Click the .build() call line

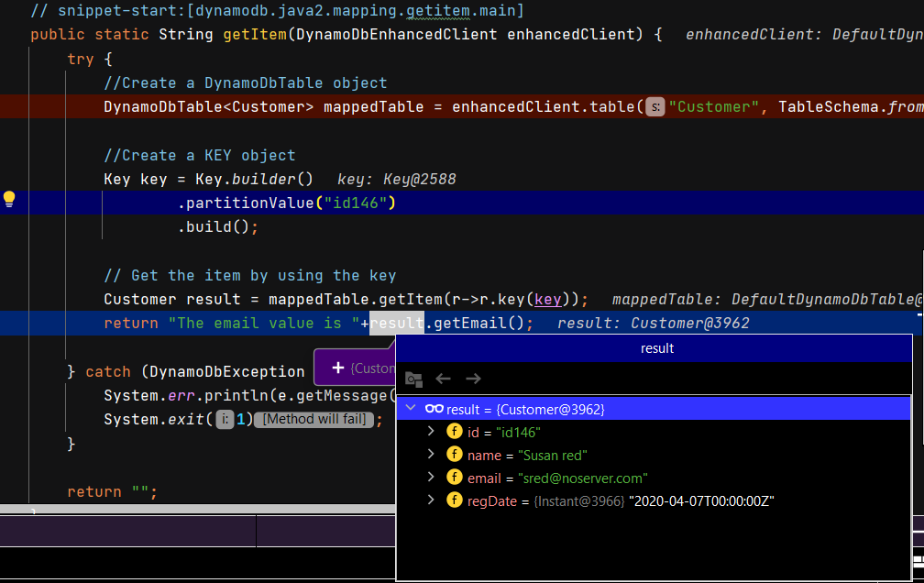217,227
